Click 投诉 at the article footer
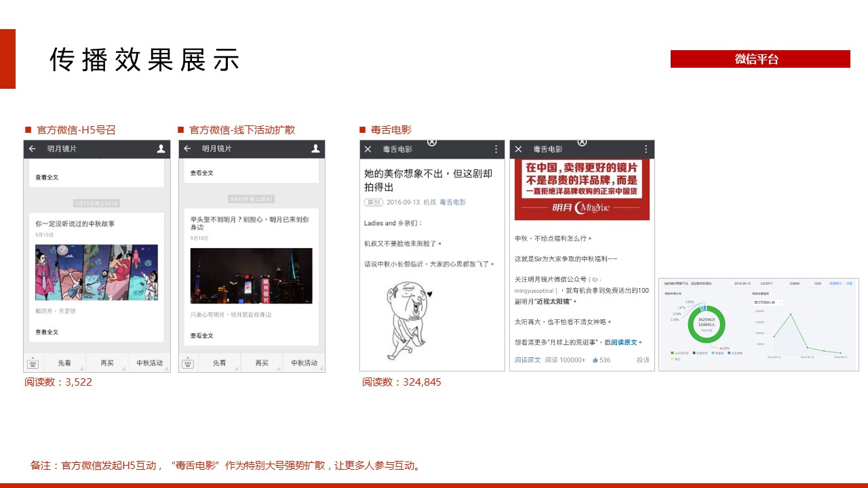 pyautogui.click(x=643, y=360)
